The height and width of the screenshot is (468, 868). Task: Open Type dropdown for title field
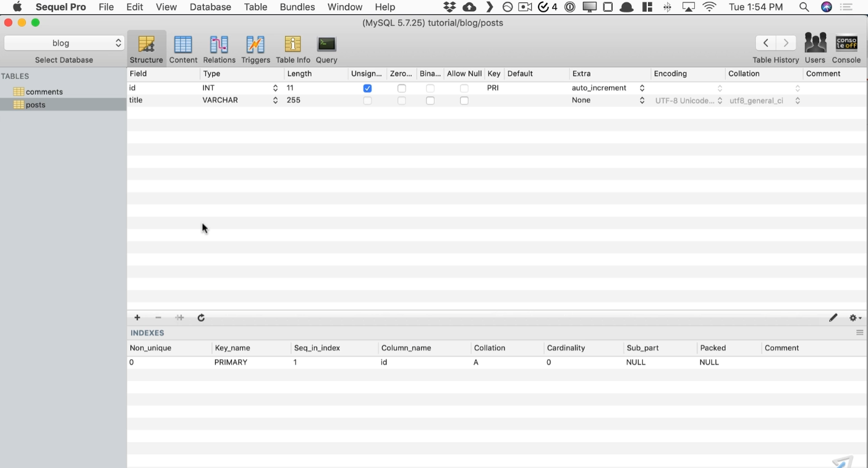coord(275,101)
